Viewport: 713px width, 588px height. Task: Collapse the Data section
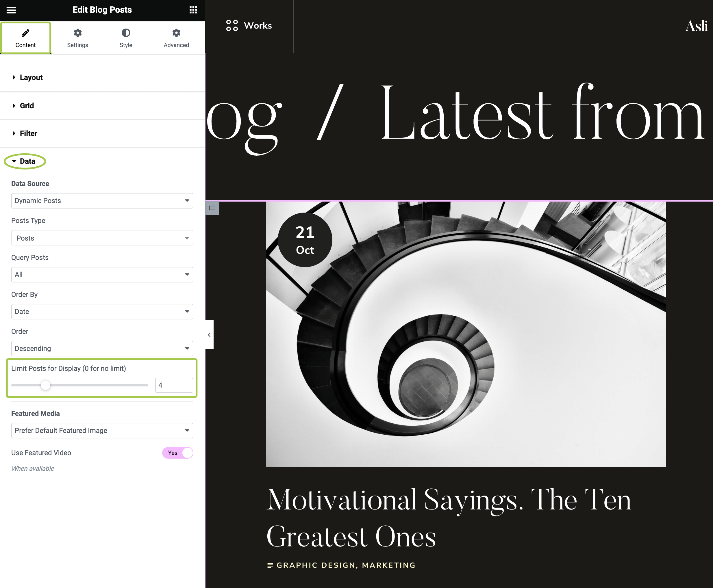coord(27,161)
